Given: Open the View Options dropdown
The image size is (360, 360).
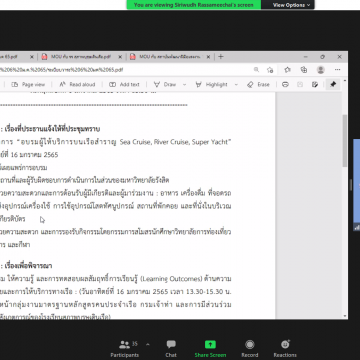Looking at the screenshot, I should 291,5.
